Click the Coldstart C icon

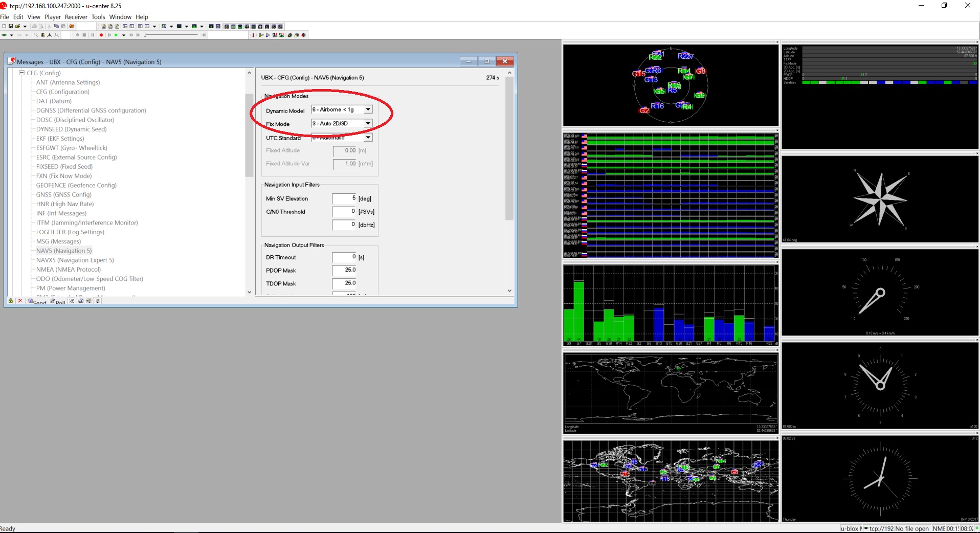pyautogui.click(x=268, y=35)
